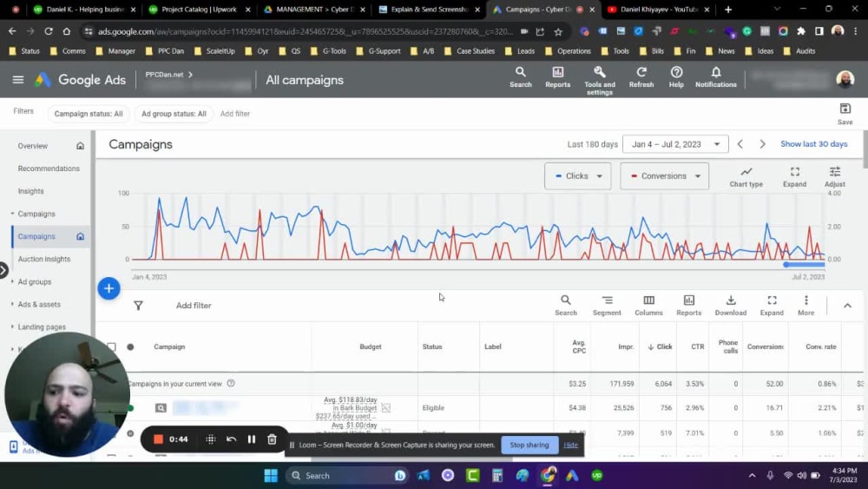
Task: Stop the Loom recording with red square
Action: (x=158, y=439)
